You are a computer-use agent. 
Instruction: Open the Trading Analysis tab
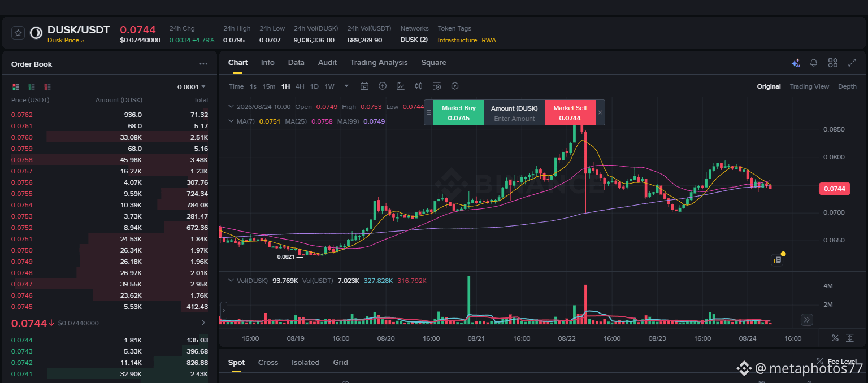[x=379, y=63]
